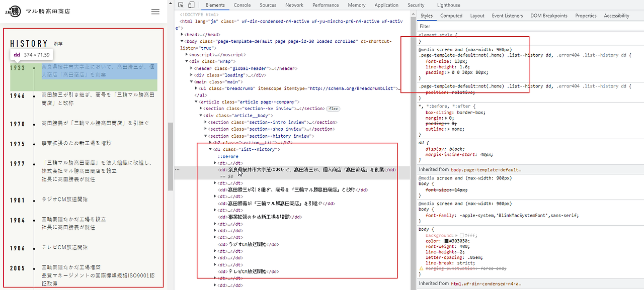The height and width of the screenshot is (290, 644).
Task: Click the 1975 year entry on webpage
Action: pyautogui.click(x=17, y=144)
